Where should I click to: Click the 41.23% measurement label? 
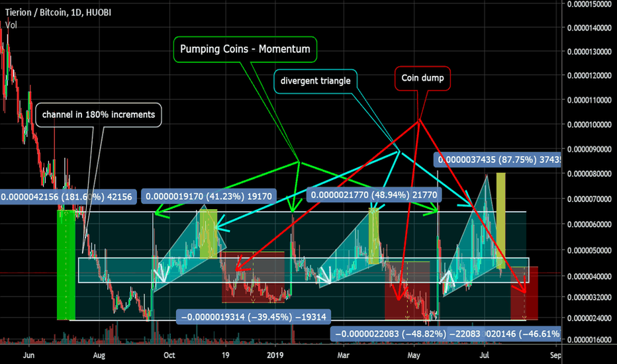coord(209,197)
